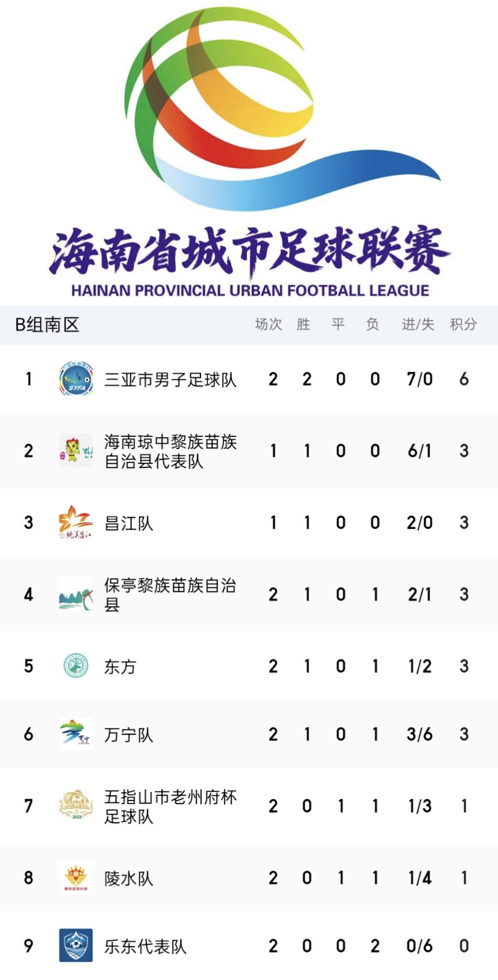
Task: Click the 胜 column header
Action: [x=303, y=325]
